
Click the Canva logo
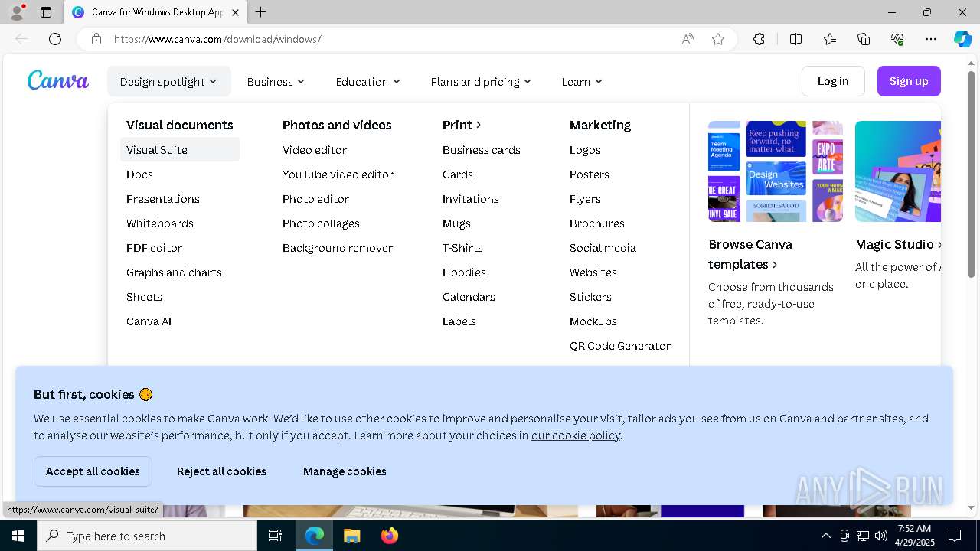(58, 80)
